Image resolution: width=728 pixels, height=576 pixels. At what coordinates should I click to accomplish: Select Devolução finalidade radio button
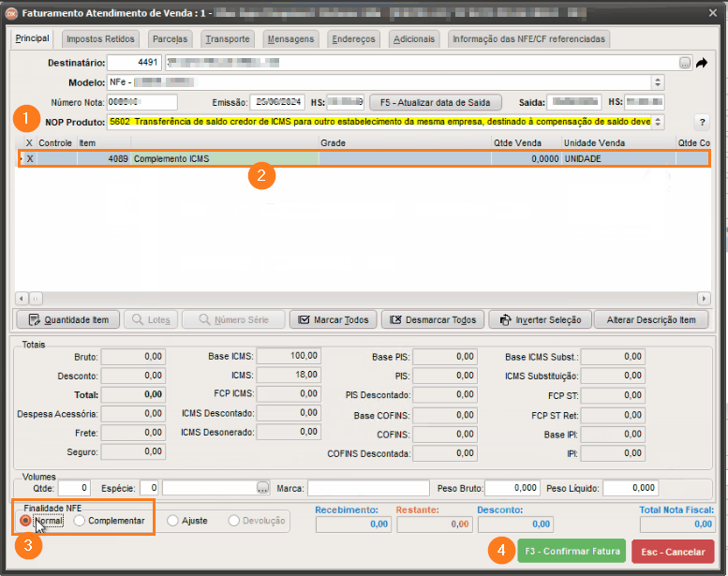click(x=234, y=521)
